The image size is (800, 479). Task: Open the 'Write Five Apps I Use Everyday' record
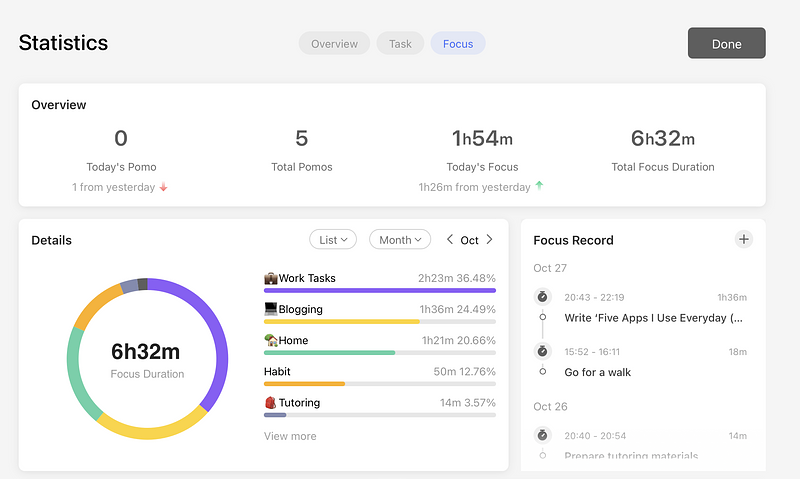click(653, 318)
